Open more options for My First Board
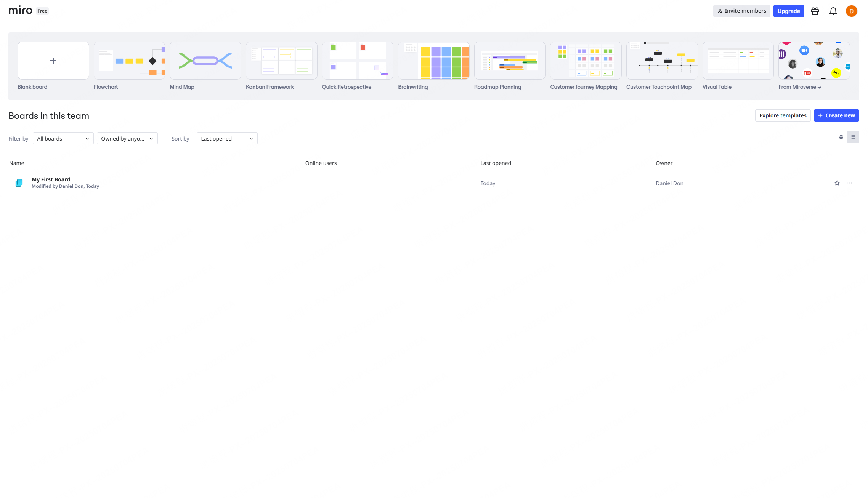This screenshot has width=868, height=498. coord(849,183)
